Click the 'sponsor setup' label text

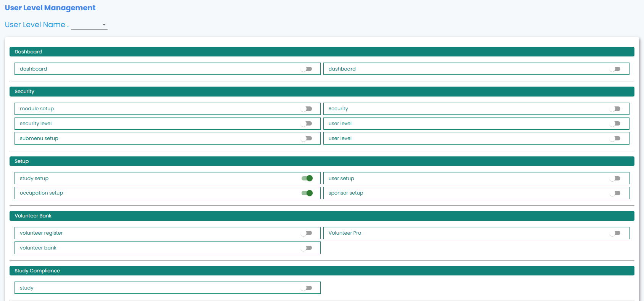point(346,193)
